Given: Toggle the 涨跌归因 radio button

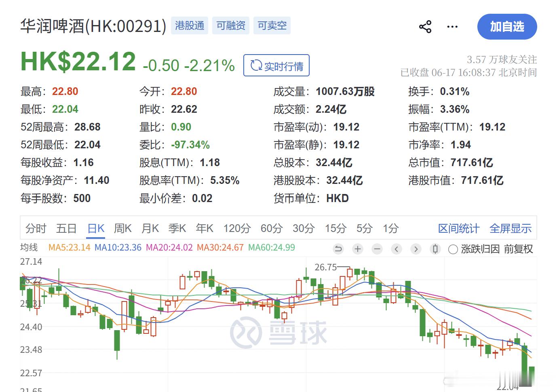Looking at the screenshot, I should tap(453, 249).
